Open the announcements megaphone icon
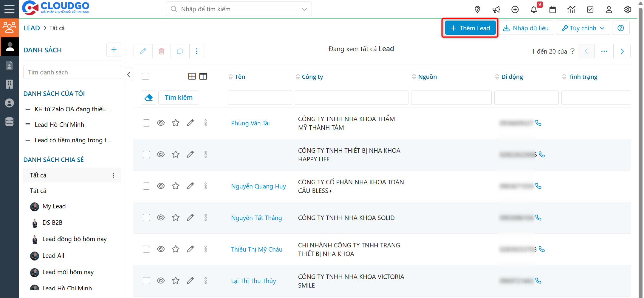Screen dimensions: 644x298 [496, 10]
